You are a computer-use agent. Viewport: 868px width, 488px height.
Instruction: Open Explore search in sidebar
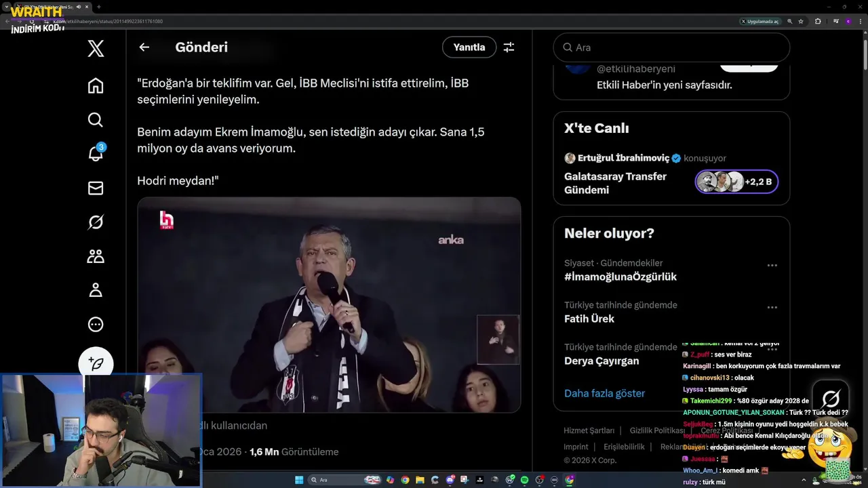pos(96,120)
